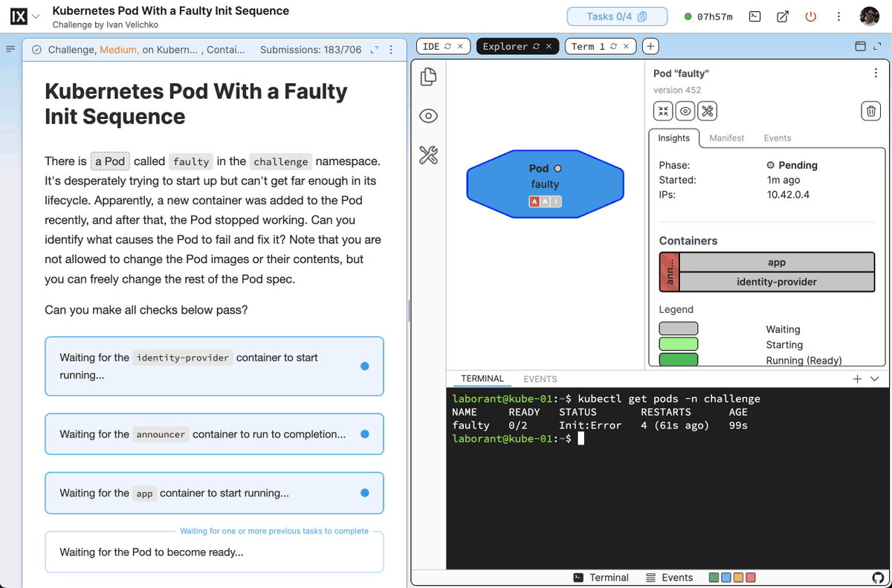Open the copy/snippets icon in the left sidebar
892x588 pixels.
(x=428, y=77)
